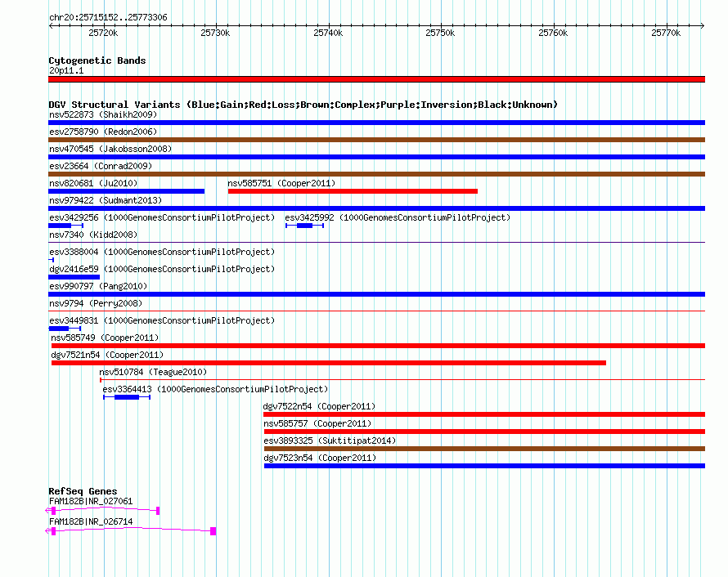The width and height of the screenshot is (728, 577).
Task: Open variant esv3449831 label
Action: [162, 320]
